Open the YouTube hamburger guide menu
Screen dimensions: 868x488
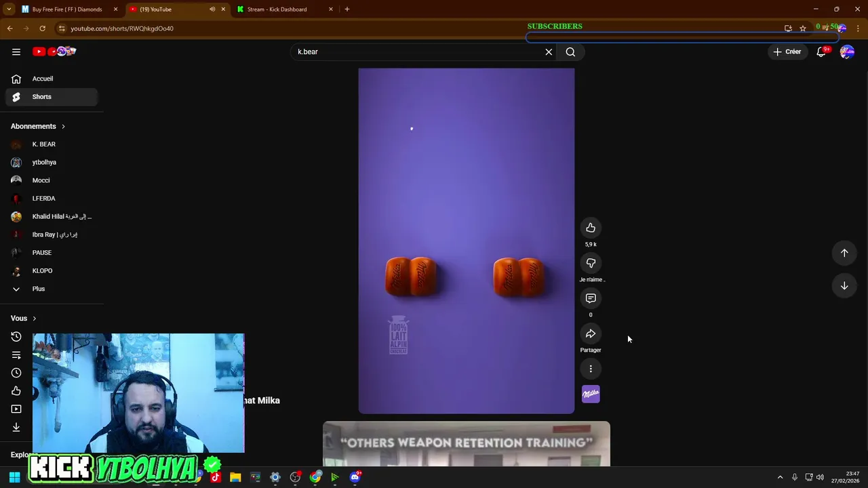16,52
